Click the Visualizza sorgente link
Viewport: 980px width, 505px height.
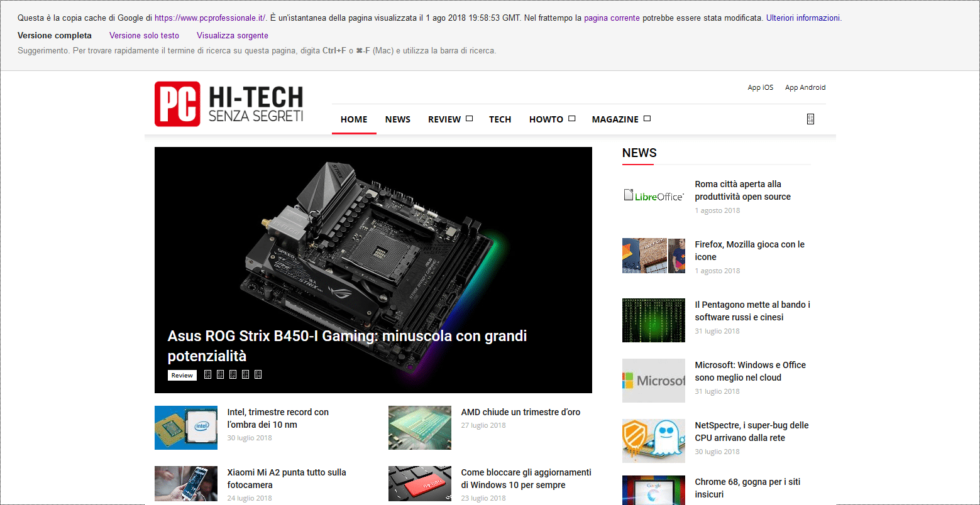click(x=232, y=36)
